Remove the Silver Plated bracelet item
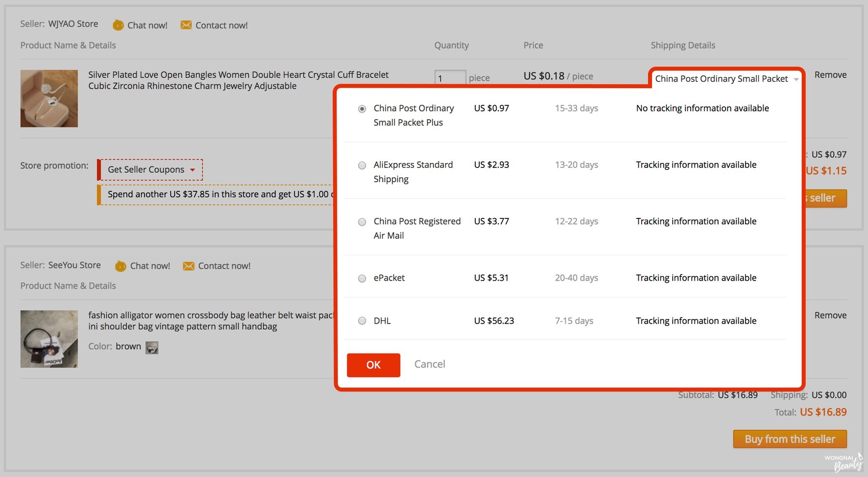This screenshot has width=868, height=477. coord(830,75)
